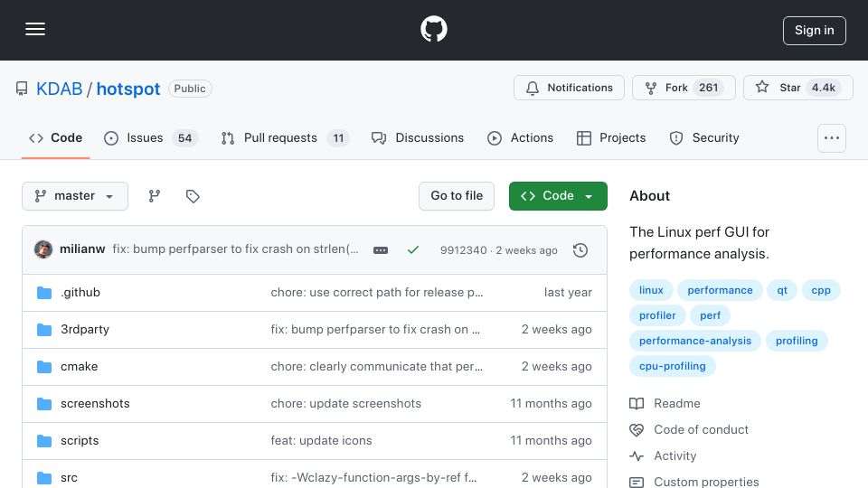Expand the master branch dropdown

point(75,196)
